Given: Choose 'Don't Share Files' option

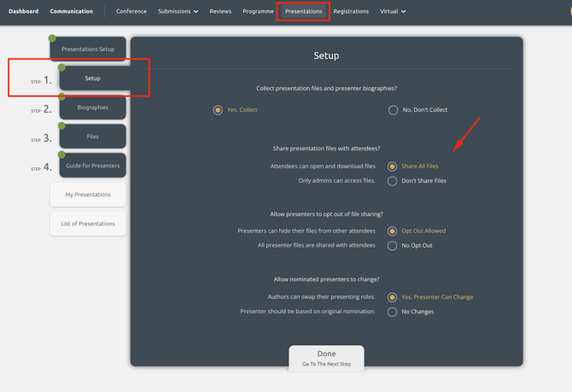Looking at the screenshot, I should pyautogui.click(x=393, y=181).
